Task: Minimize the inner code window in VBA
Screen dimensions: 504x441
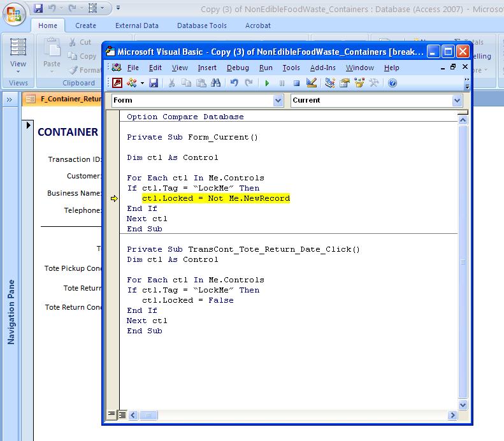Action: pyautogui.click(x=443, y=68)
